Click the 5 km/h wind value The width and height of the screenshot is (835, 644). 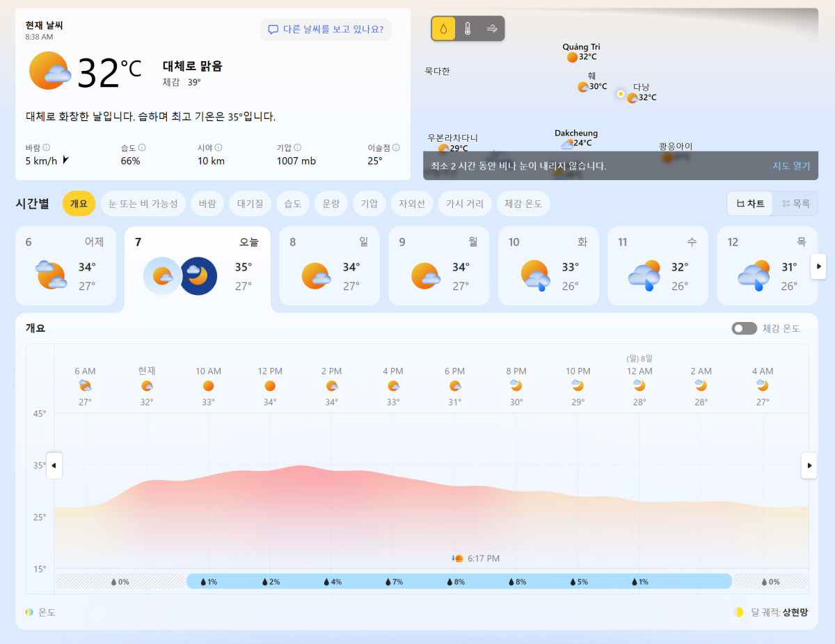click(x=41, y=161)
